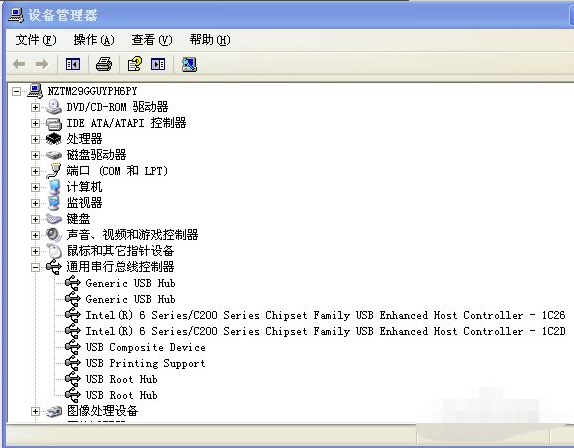Open the 操作(A) menu
The image size is (574, 448).
94,40
